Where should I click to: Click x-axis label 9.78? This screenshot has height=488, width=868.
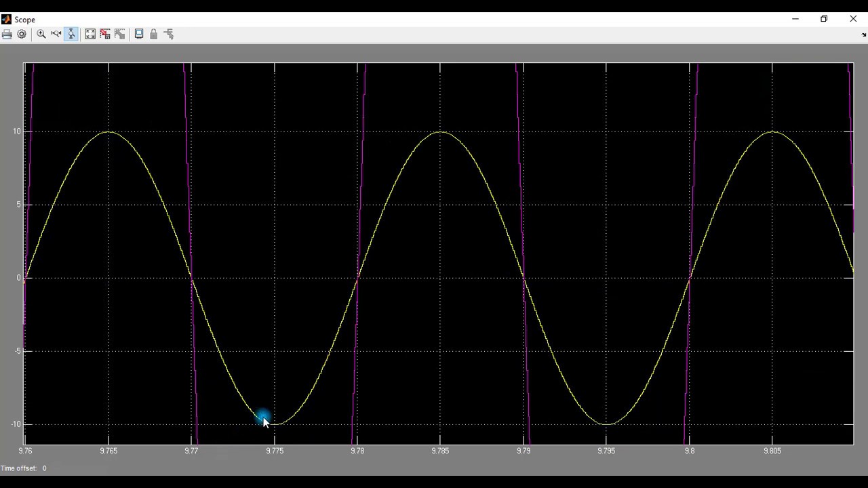pos(357,451)
